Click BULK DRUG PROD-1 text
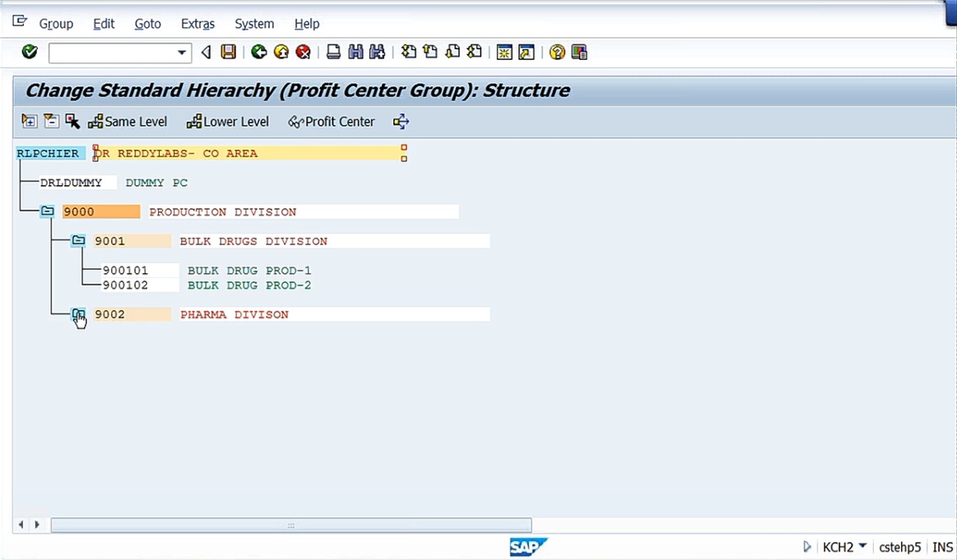The image size is (957, 560). 249,271
